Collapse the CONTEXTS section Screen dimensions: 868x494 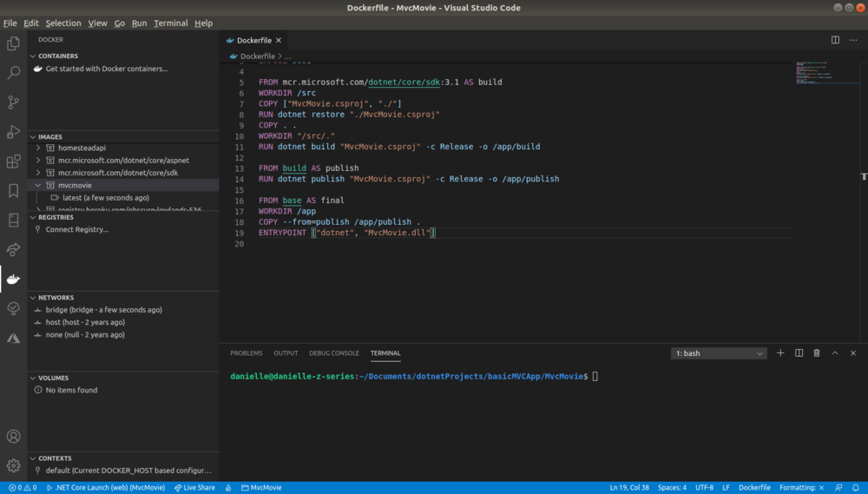click(x=33, y=458)
